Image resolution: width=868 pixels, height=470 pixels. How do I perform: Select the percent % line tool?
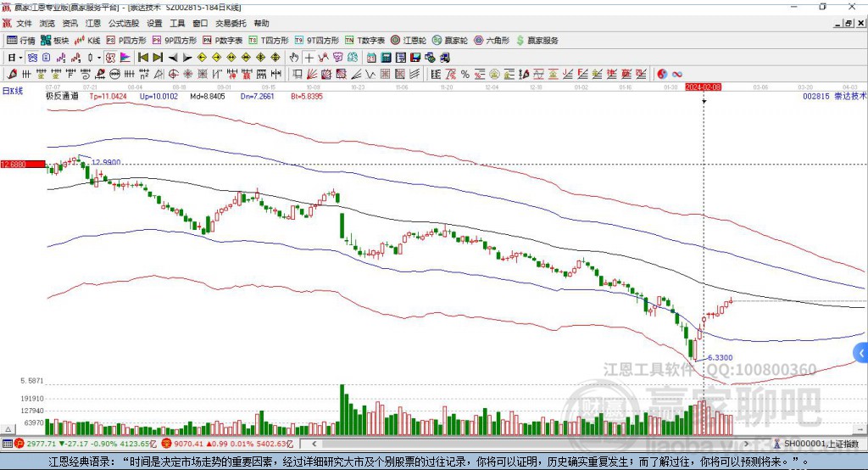click(x=465, y=75)
